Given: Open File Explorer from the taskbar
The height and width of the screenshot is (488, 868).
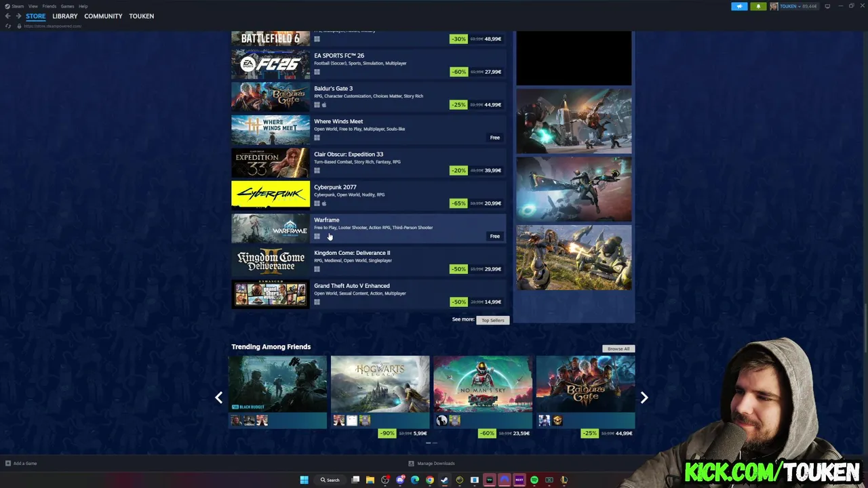Looking at the screenshot, I should click(370, 480).
